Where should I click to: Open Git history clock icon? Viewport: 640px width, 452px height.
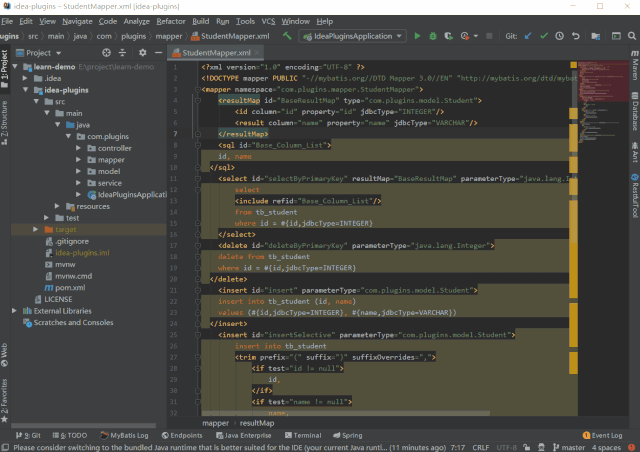561,36
